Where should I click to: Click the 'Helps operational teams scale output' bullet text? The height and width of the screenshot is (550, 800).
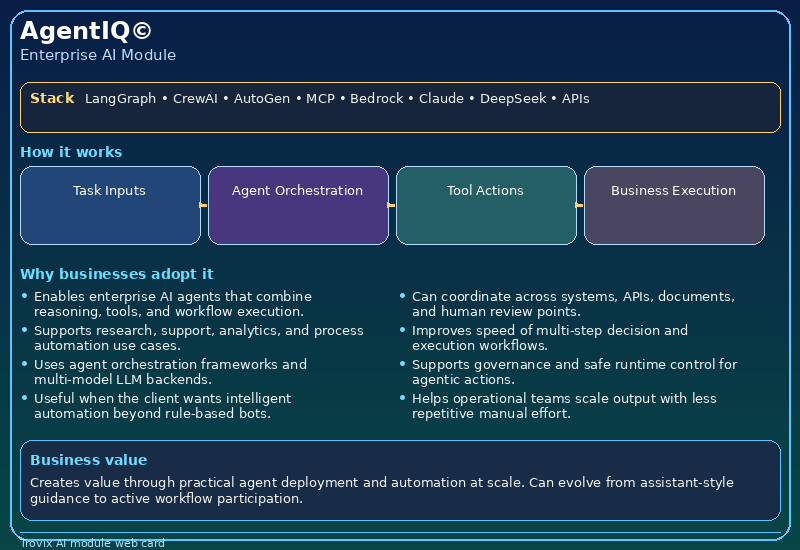coord(564,406)
